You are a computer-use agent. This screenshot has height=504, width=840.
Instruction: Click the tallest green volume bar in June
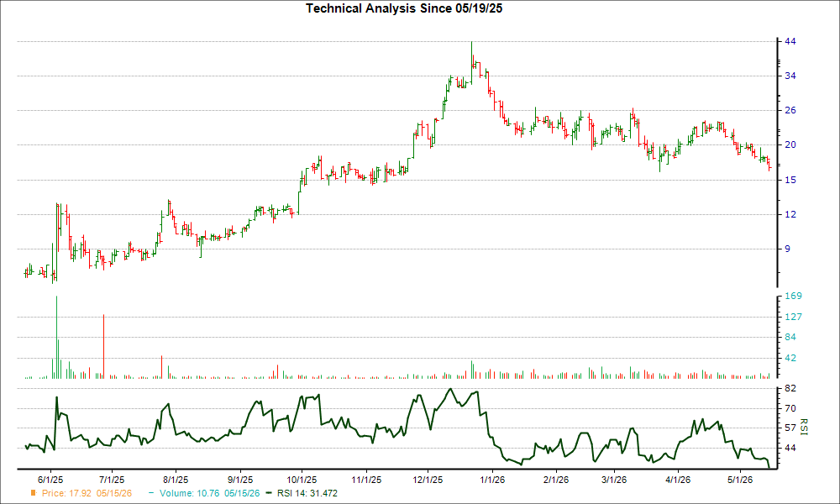(57, 337)
